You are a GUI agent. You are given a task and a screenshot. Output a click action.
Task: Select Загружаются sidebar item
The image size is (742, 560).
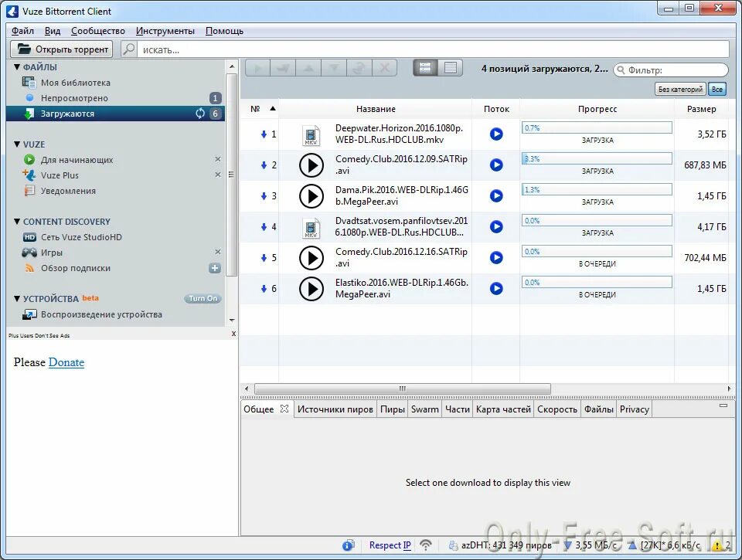115,114
